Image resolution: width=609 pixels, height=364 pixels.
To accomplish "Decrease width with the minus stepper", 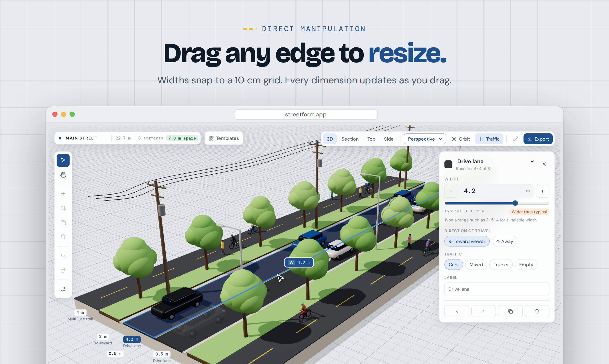I will tap(451, 191).
